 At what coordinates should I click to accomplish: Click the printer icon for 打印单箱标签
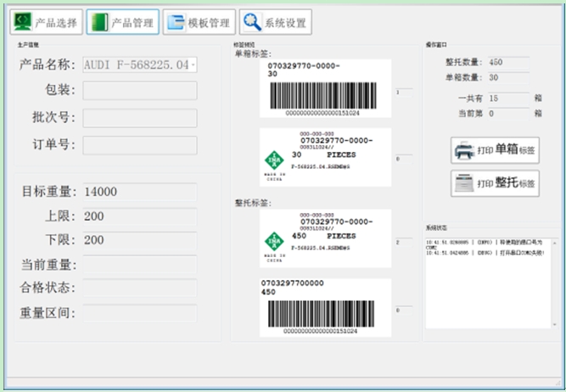pyautogui.click(x=463, y=151)
